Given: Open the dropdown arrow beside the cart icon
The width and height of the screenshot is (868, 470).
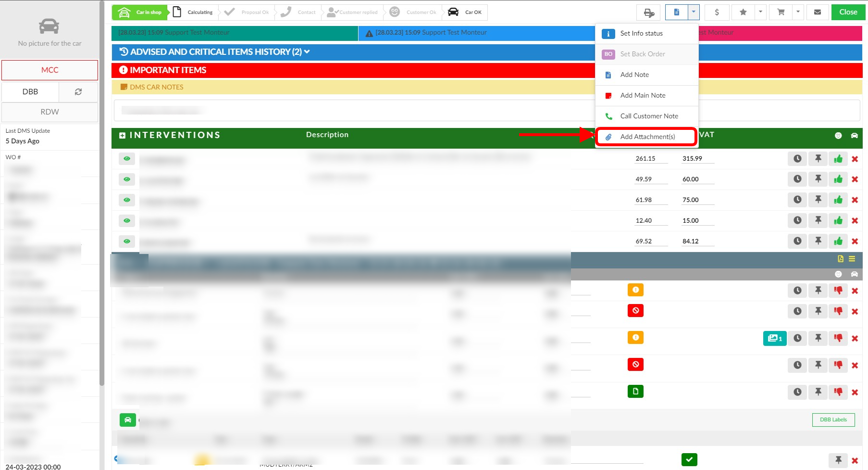Looking at the screenshot, I should pos(798,12).
